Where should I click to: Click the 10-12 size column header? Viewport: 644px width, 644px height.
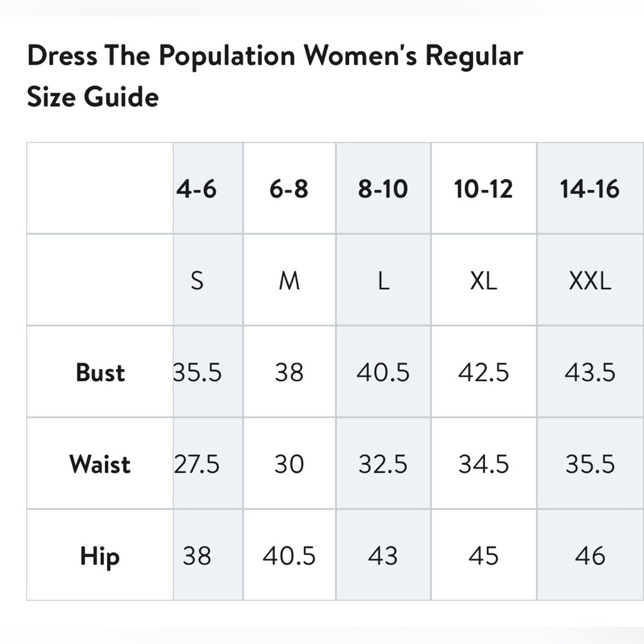tap(484, 189)
